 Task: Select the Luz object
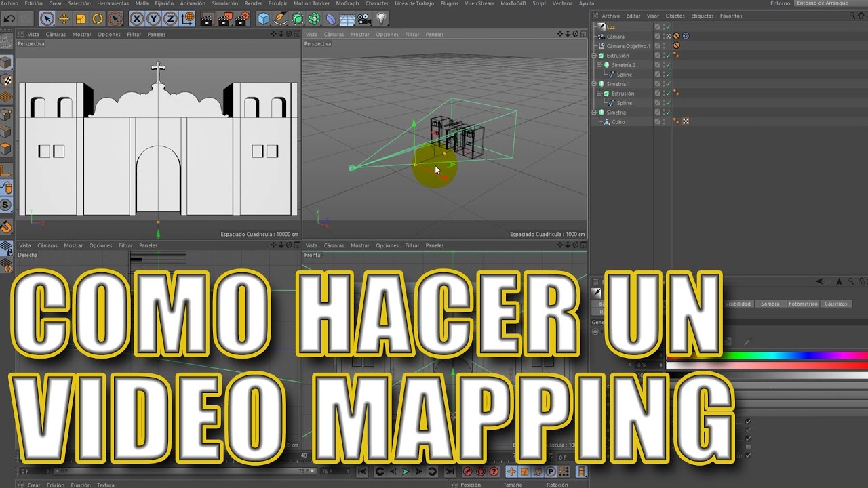click(610, 27)
